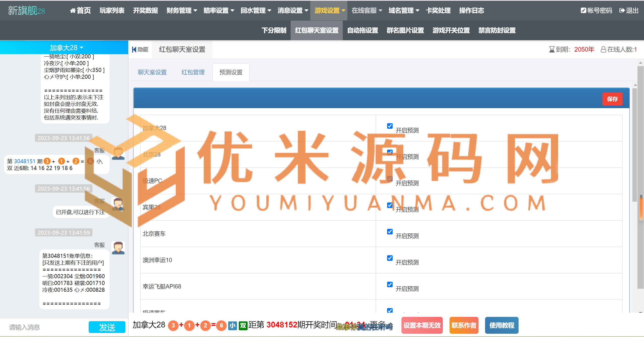
Task: Click the 请输入消息 message input field
Action: [x=45, y=327]
